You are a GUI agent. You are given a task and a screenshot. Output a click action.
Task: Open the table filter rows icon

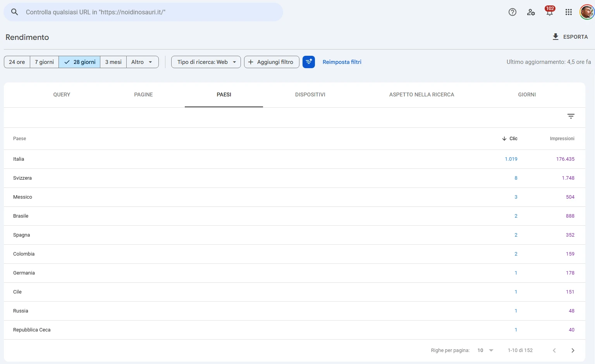point(571,116)
